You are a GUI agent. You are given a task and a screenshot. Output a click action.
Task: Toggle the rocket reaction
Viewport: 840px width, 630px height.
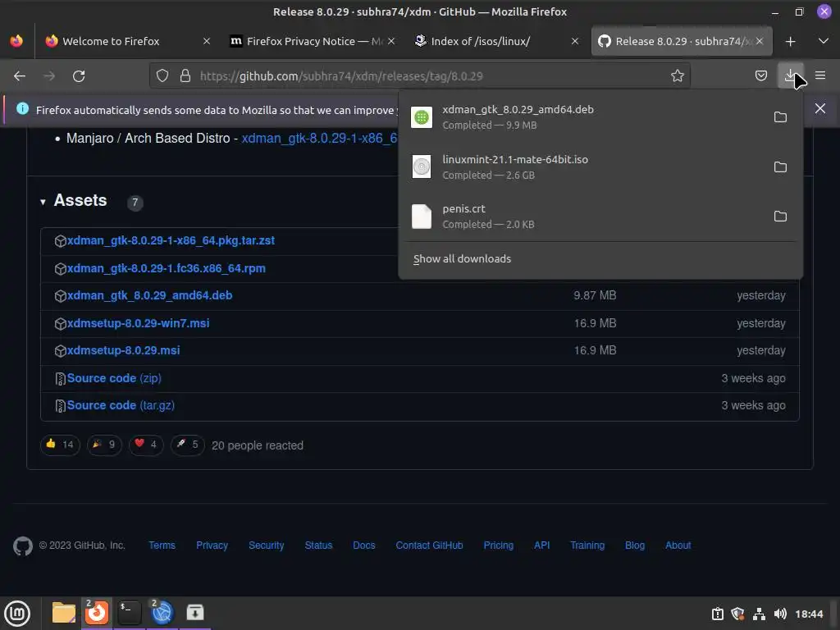click(x=188, y=445)
